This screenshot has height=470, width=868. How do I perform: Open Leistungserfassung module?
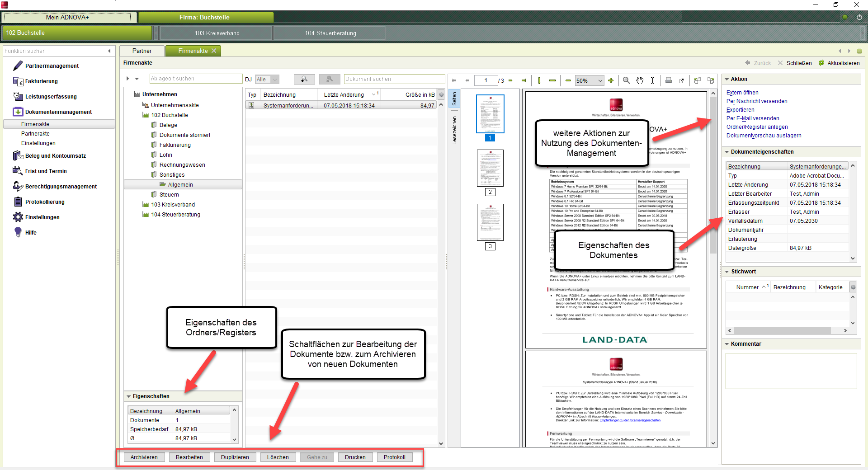(51, 97)
